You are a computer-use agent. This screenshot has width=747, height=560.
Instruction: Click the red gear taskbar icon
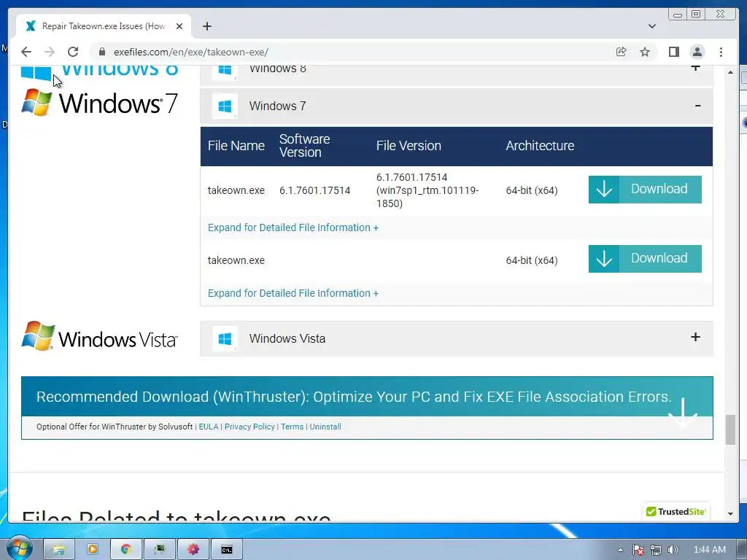193,550
